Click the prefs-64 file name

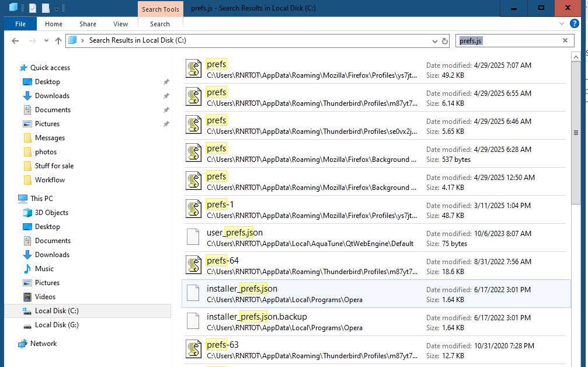(x=222, y=261)
